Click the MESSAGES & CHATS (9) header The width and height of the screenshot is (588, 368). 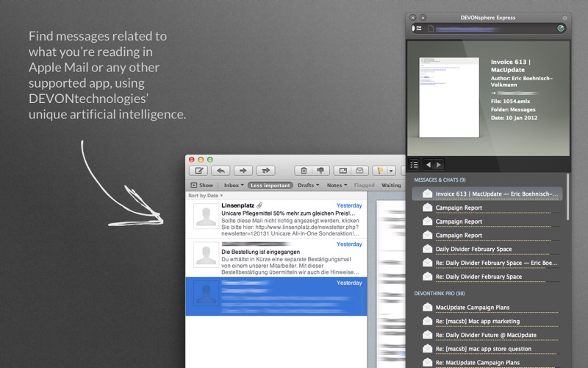[440, 180]
